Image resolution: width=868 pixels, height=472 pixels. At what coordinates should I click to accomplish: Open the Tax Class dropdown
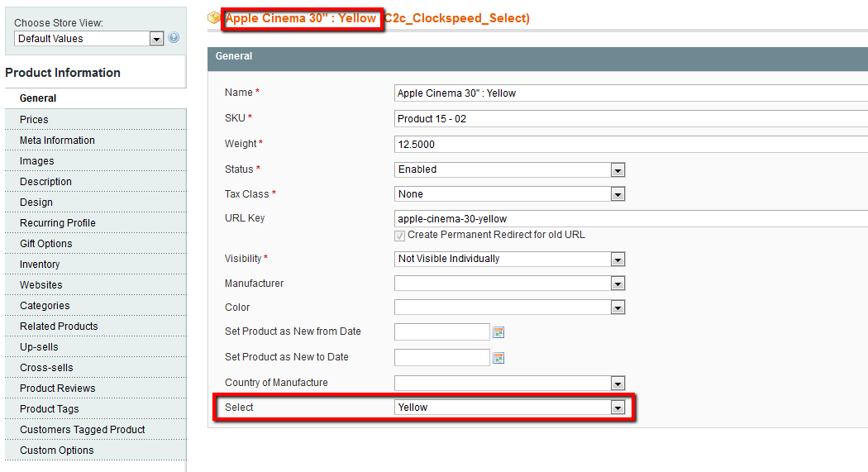click(x=509, y=193)
